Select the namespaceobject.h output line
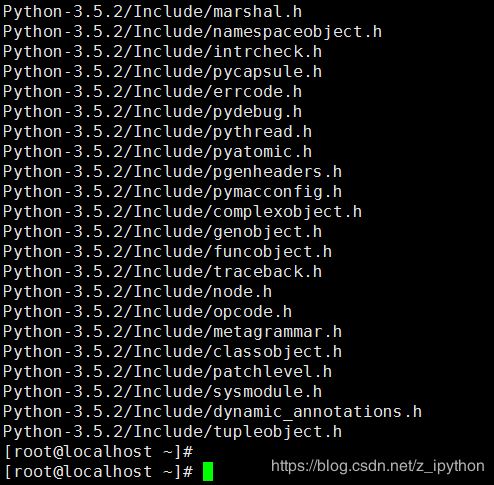This screenshot has width=494, height=485. coord(192,32)
